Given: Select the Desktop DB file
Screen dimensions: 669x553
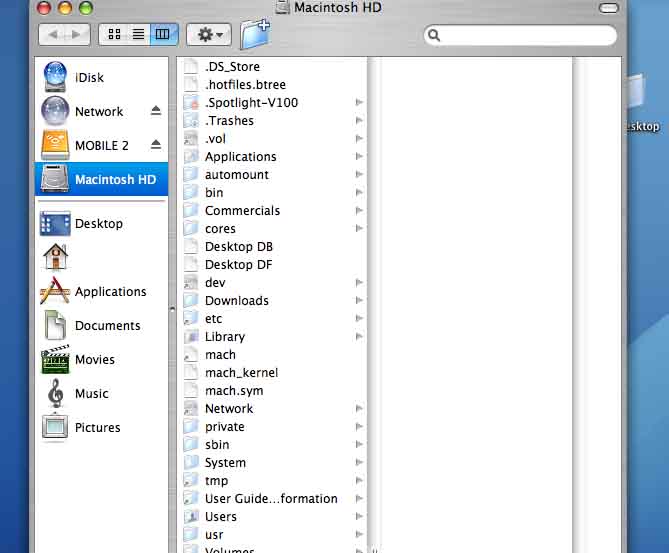Looking at the screenshot, I should pos(272,247).
